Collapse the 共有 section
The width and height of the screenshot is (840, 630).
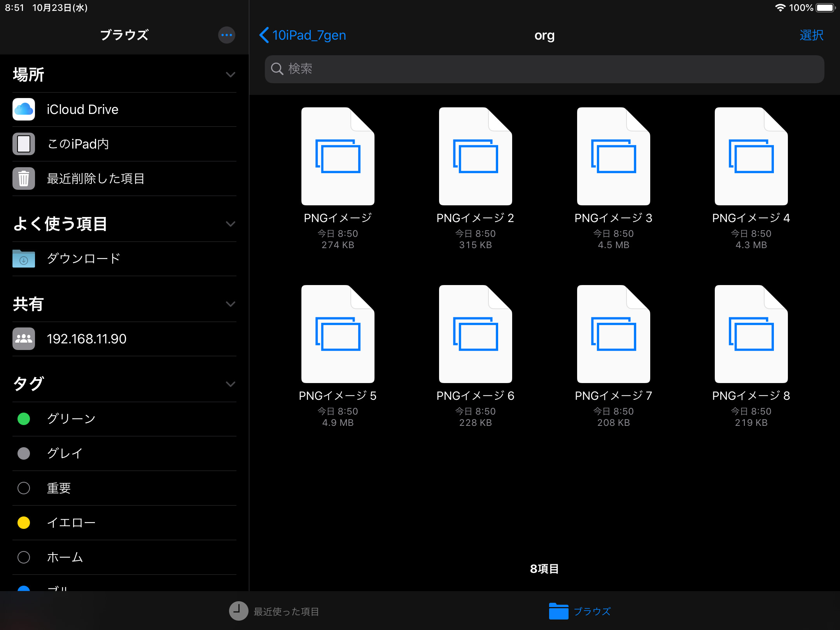coord(230,304)
